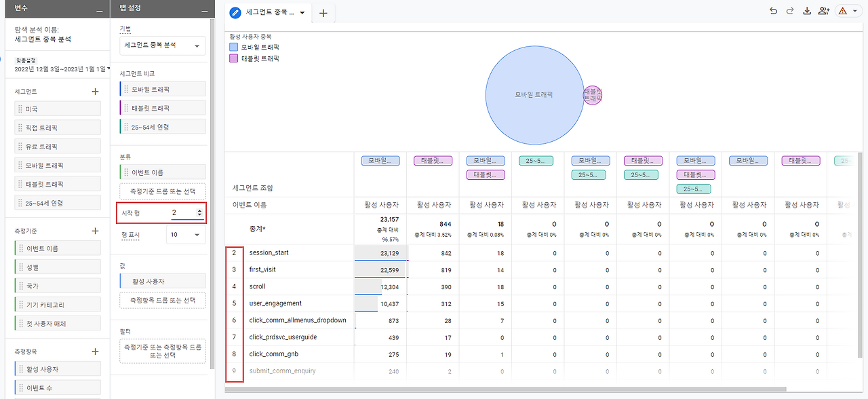Click the Undo icon in the toolbar
The image size is (868, 399).
[x=774, y=12]
